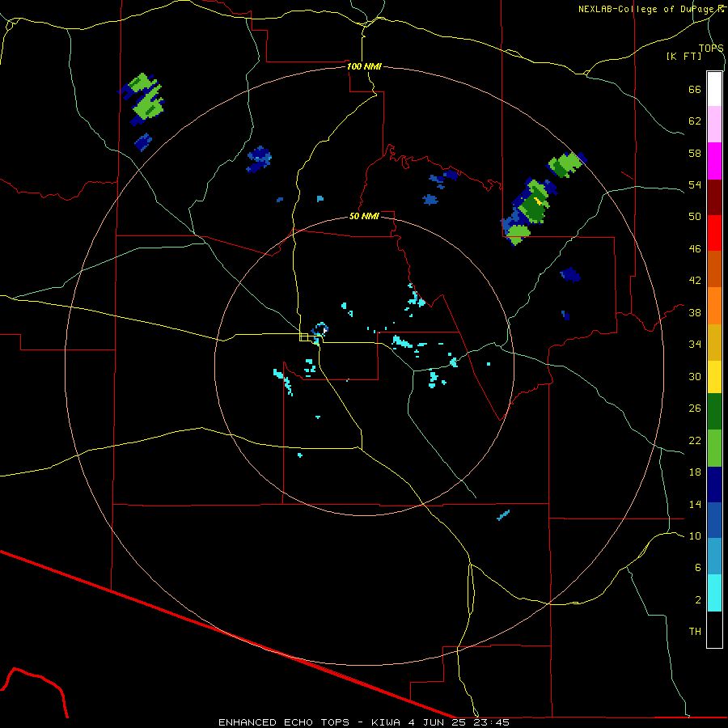728x728 pixels.
Task: Click the [K FT] units label
Action: [684, 56]
